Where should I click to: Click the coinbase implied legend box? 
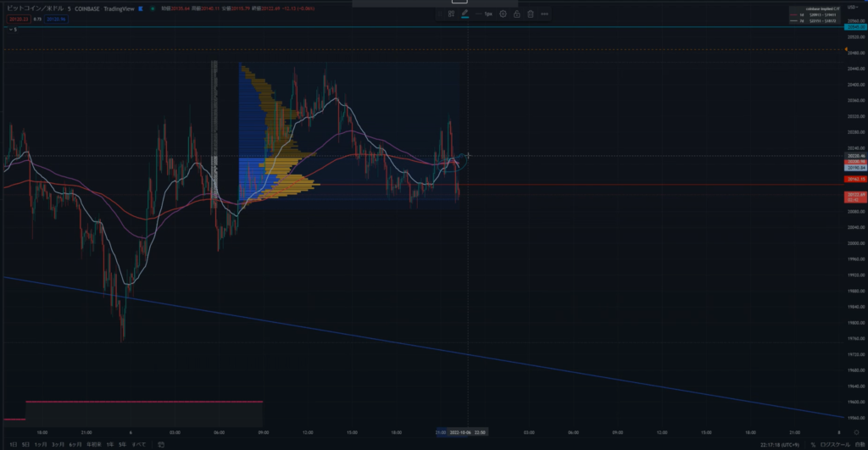(815, 15)
